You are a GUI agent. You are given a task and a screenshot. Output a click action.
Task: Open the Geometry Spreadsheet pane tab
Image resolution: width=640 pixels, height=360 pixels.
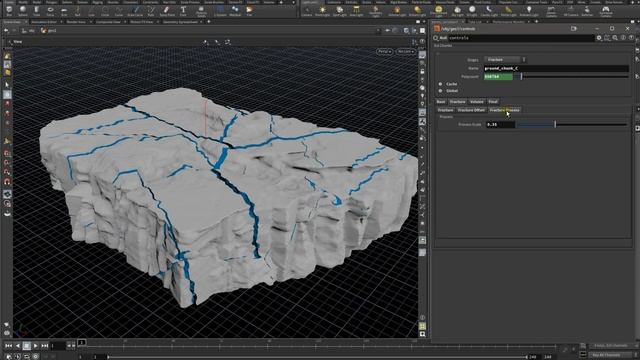(180, 22)
